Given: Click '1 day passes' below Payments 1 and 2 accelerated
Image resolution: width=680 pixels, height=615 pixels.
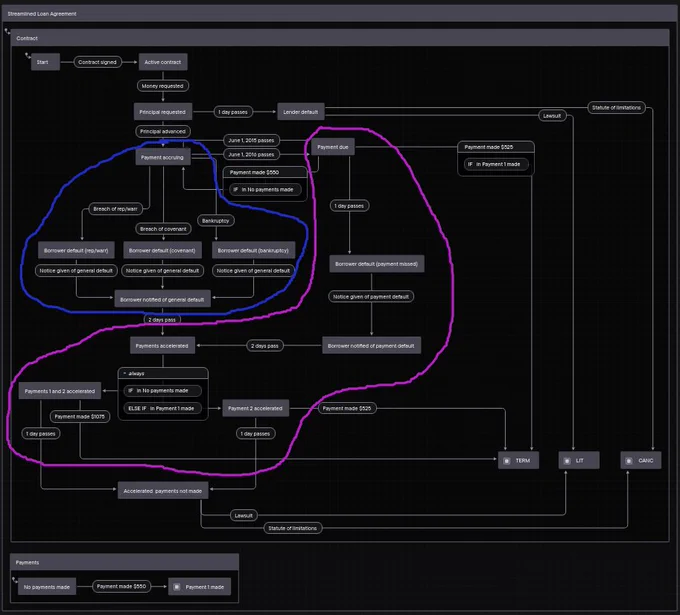Looking at the screenshot, I should [x=41, y=434].
